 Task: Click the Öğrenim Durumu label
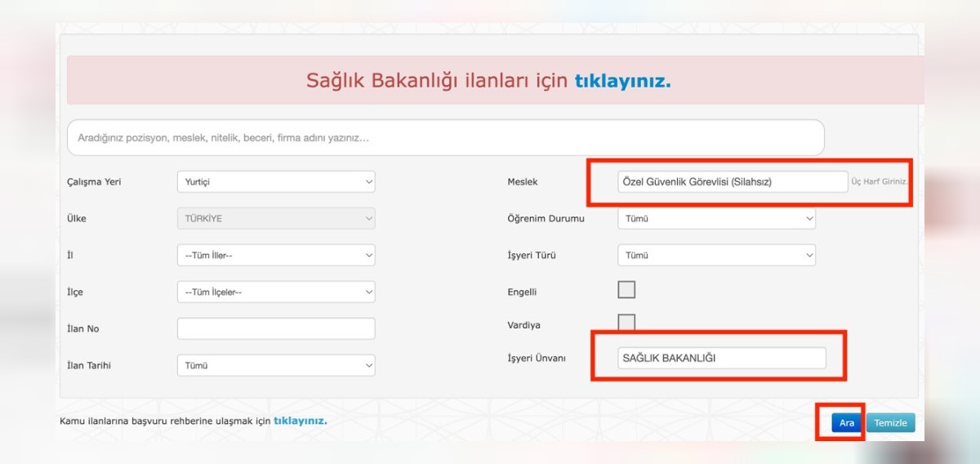pyautogui.click(x=546, y=219)
